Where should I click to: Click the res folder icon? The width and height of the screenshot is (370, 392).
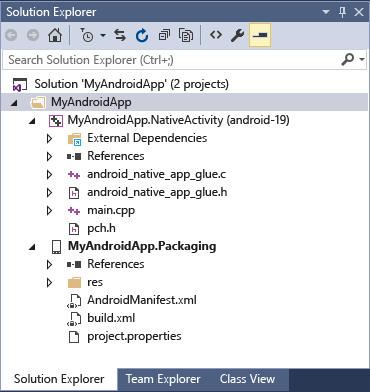click(74, 282)
